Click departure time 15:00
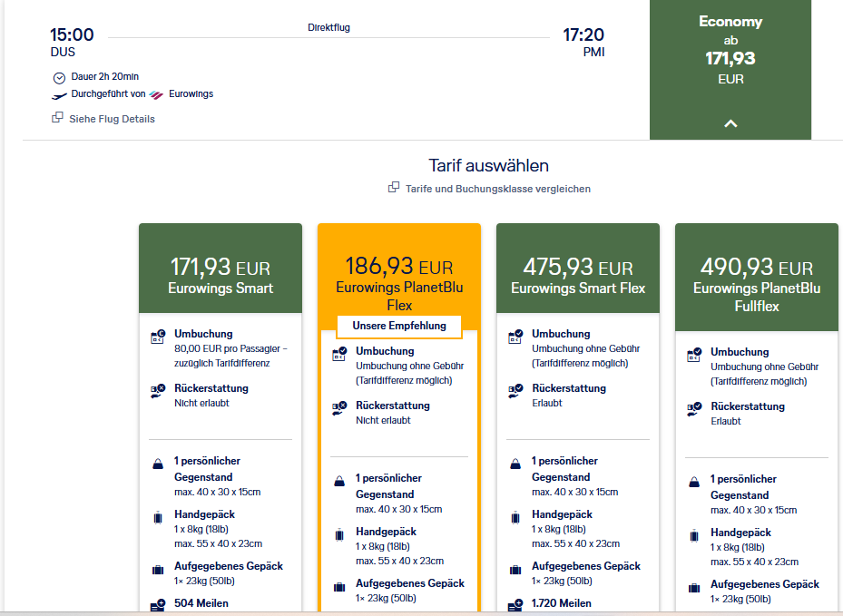 [72, 35]
